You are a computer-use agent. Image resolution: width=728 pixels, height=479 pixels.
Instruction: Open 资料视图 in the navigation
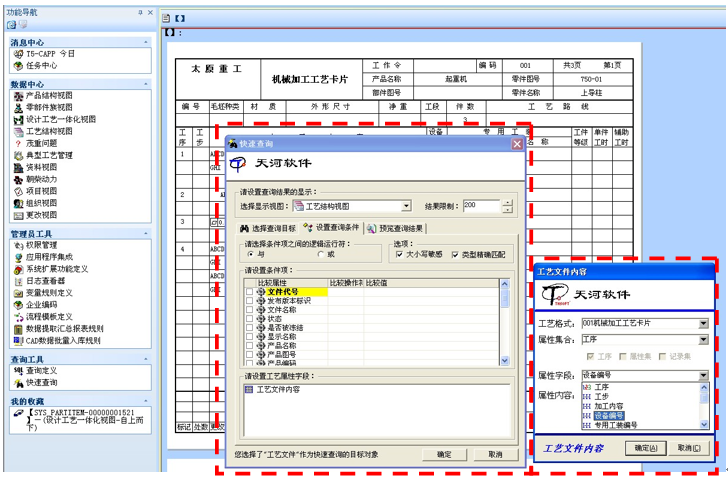[x=35, y=167]
